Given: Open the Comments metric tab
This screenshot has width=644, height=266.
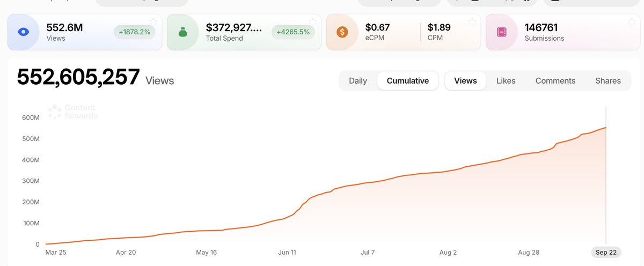Looking at the screenshot, I should pyautogui.click(x=555, y=81).
